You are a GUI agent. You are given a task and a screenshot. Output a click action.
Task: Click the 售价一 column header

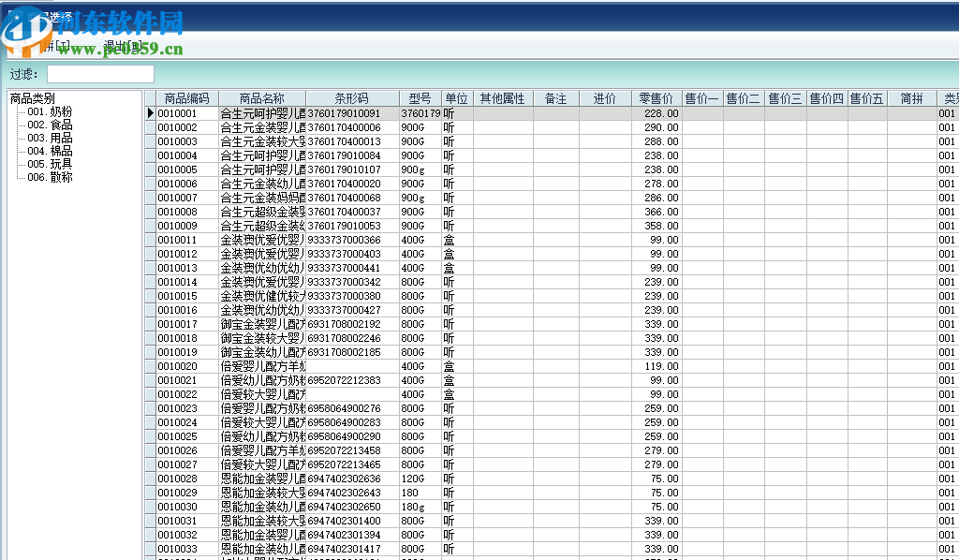pos(702,98)
